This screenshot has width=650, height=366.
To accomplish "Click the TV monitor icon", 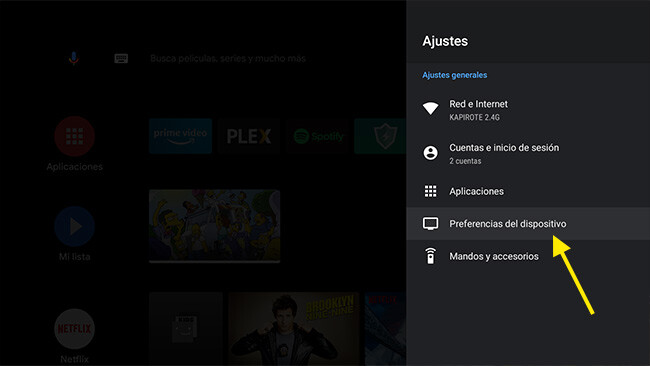I will click(x=430, y=224).
